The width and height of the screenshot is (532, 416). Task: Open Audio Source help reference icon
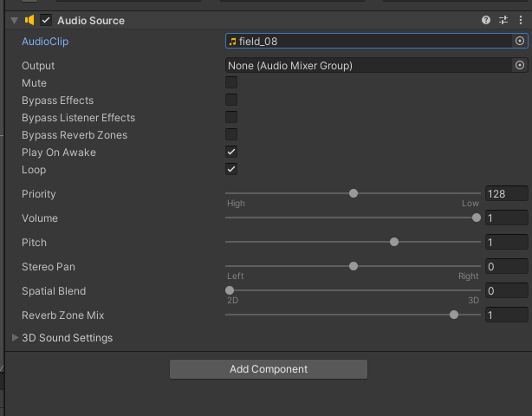(487, 20)
